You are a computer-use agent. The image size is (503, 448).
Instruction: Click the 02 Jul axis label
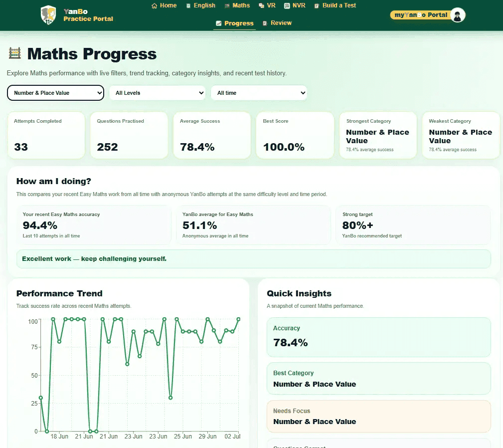click(232, 437)
